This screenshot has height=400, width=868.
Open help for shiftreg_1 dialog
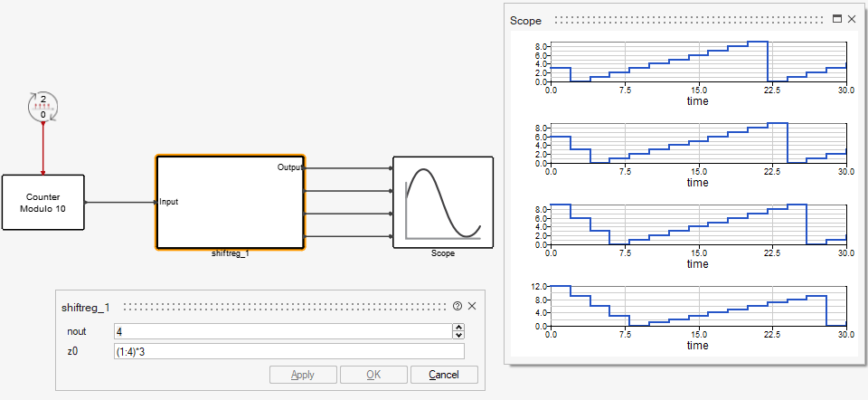click(x=458, y=306)
